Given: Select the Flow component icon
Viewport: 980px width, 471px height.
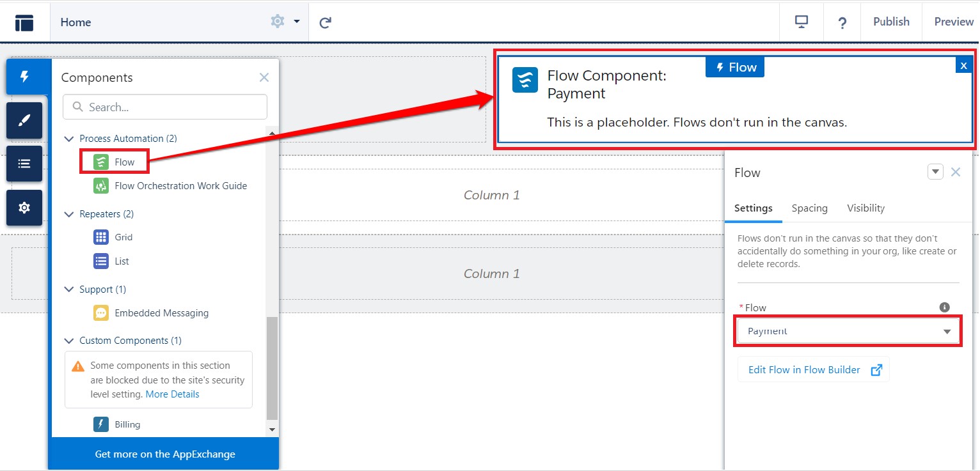Looking at the screenshot, I should 101,162.
